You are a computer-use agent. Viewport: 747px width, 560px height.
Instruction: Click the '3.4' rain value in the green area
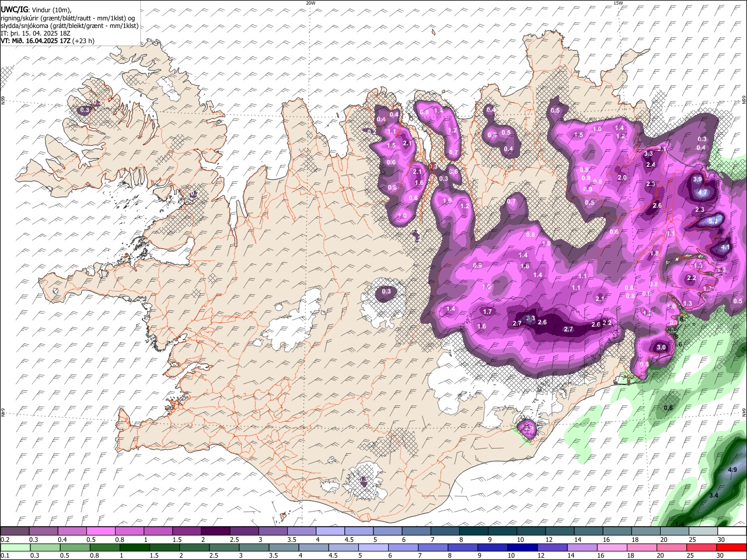pos(713,495)
